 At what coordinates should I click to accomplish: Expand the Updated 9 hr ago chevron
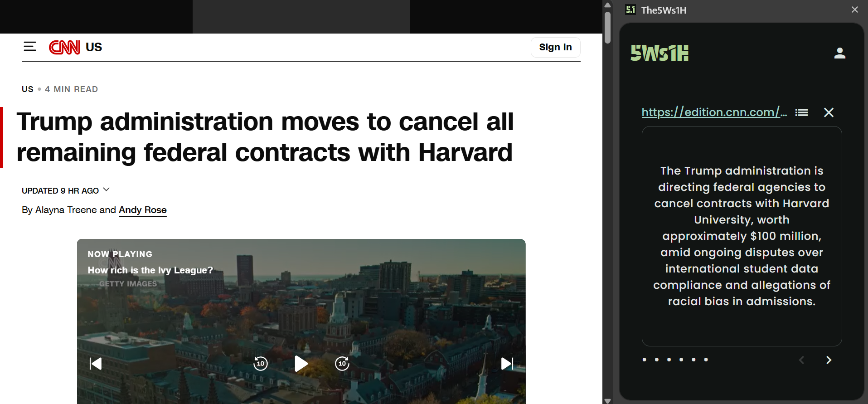point(107,190)
